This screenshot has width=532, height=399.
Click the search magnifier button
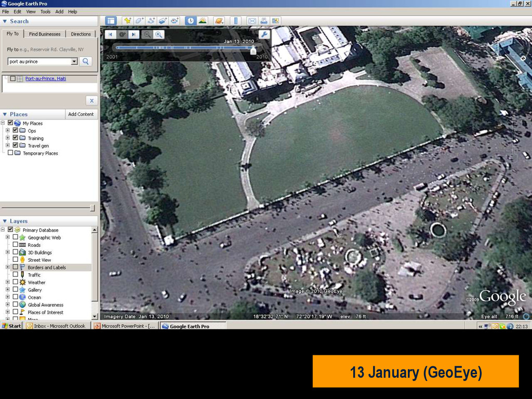tap(86, 61)
